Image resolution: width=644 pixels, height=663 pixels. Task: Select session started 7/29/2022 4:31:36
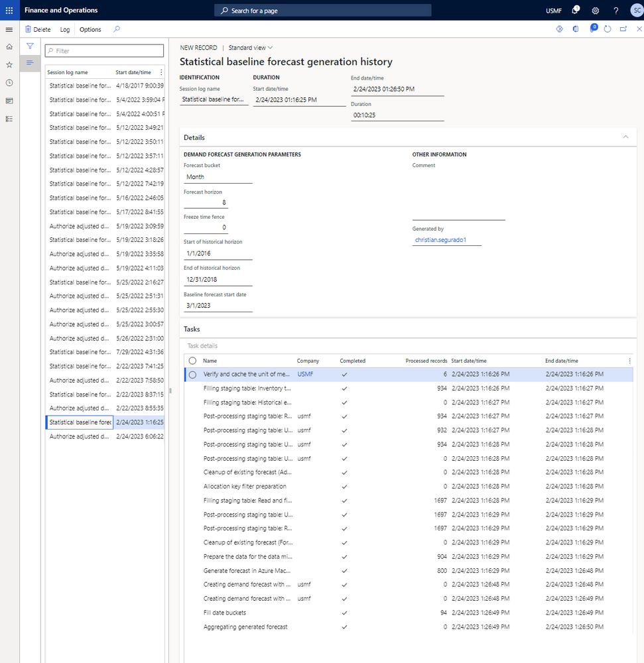coord(105,352)
